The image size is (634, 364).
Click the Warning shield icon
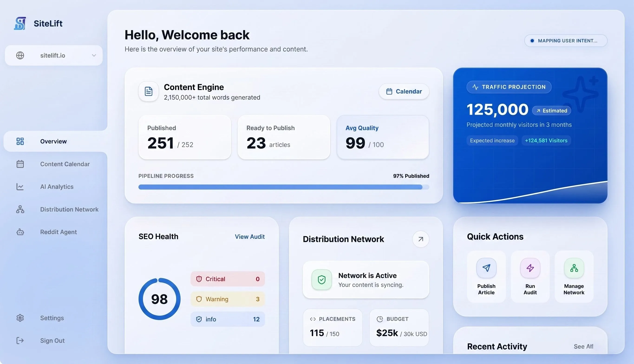click(199, 299)
